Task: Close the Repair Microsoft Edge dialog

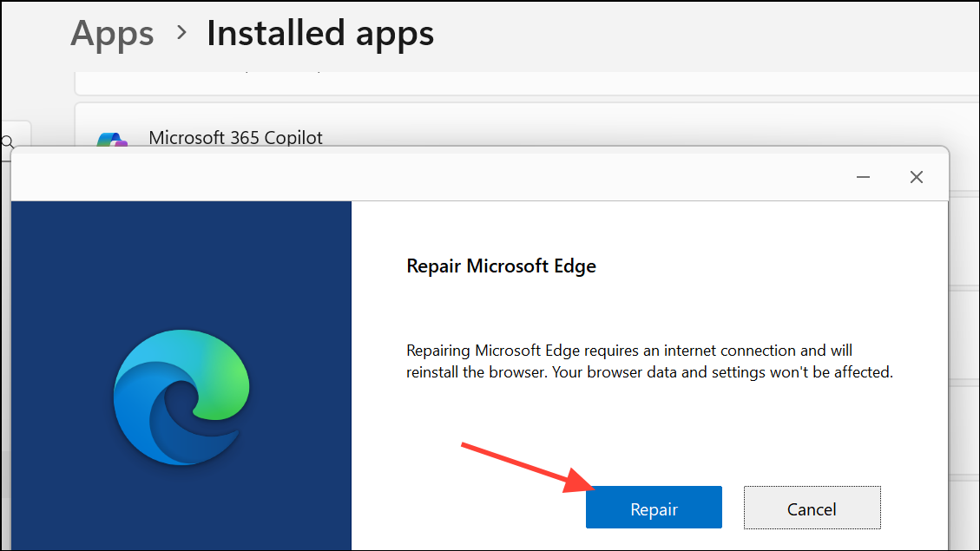Action: pyautogui.click(x=916, y=177)
